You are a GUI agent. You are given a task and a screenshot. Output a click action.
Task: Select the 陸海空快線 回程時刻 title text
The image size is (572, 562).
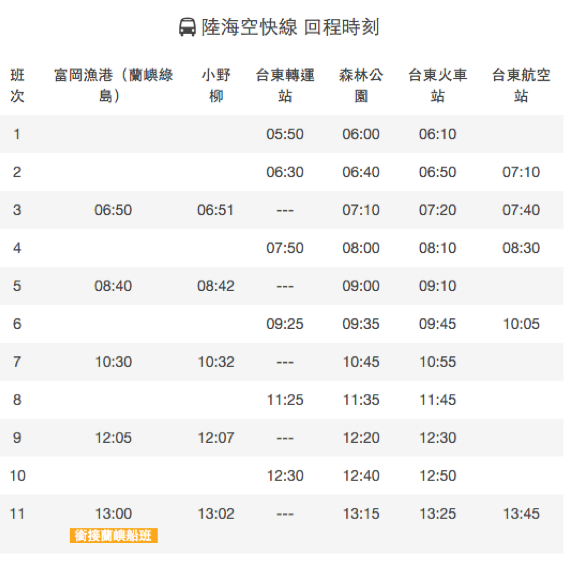pos(290,27)
